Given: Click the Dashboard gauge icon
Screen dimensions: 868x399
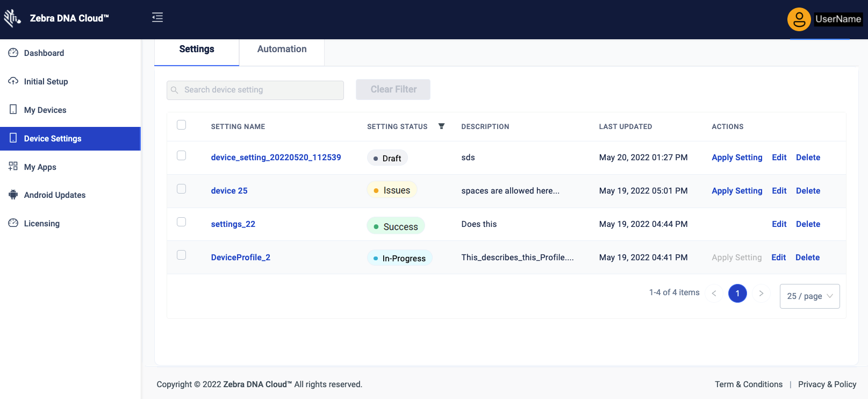Looking at the screenshot, I should [13, 53].
